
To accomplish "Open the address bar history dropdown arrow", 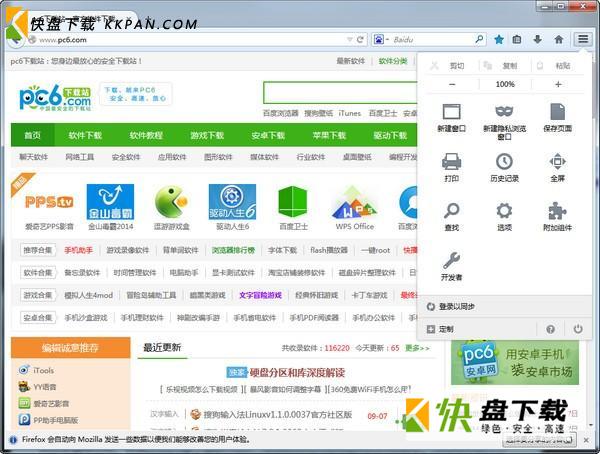I will (349, 39).
